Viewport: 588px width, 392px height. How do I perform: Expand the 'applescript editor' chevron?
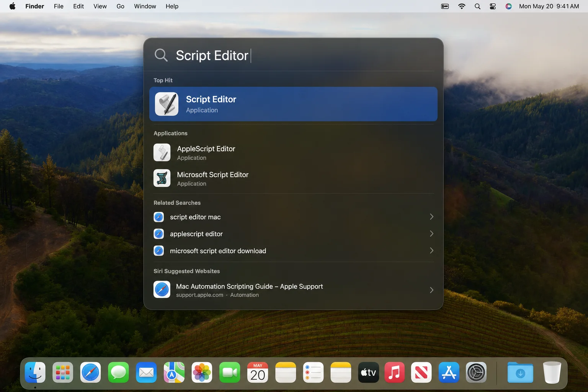[431, 234]
